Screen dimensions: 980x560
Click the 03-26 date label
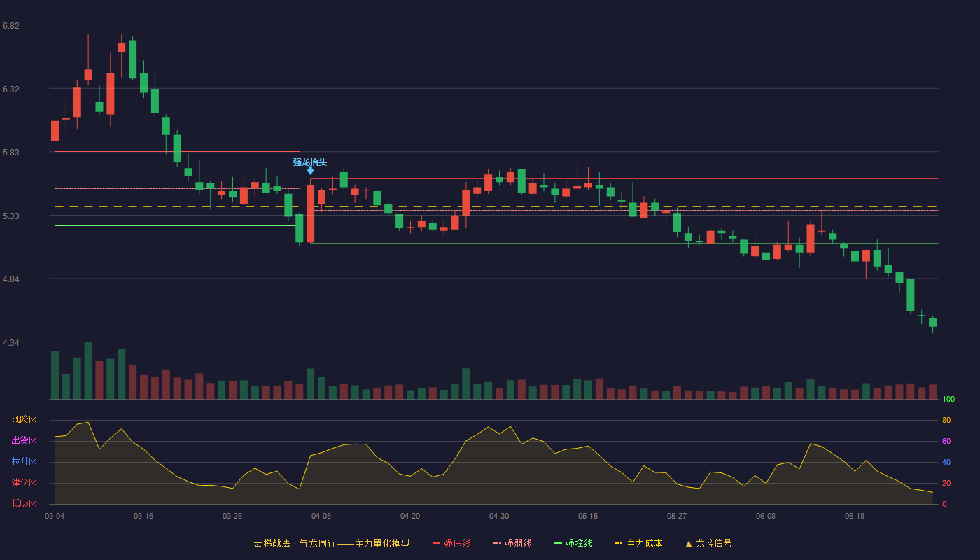(x=232, y=516)
